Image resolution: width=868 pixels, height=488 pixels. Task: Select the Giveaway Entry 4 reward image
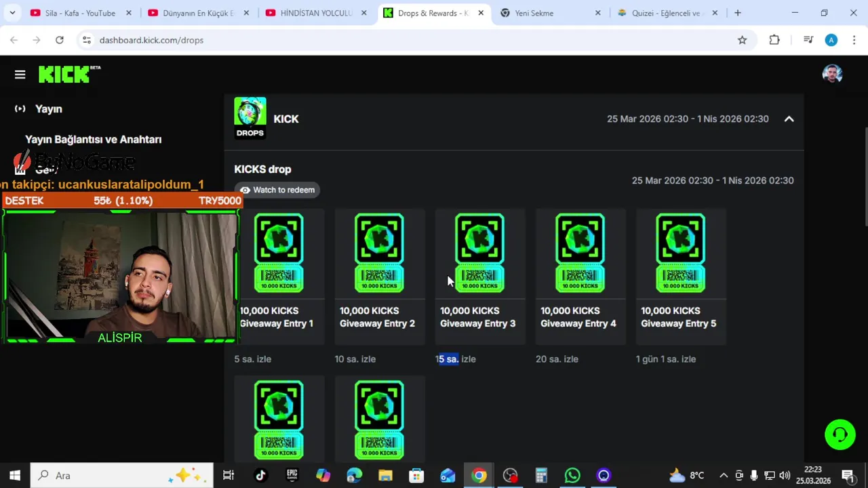580,253
